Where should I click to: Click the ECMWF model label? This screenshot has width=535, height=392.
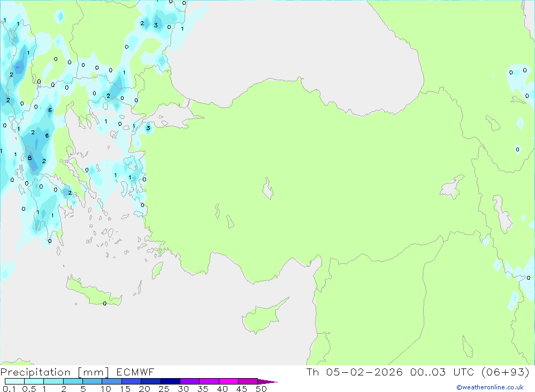click(x=135, y=372)
